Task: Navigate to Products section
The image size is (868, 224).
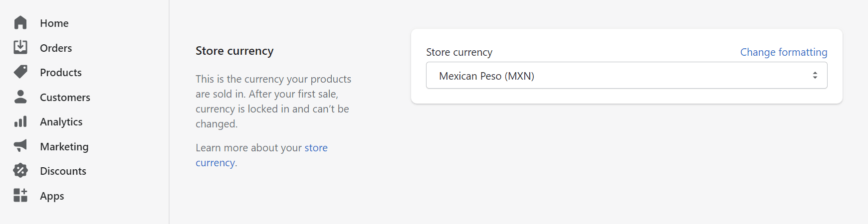Action: (61, 73)
